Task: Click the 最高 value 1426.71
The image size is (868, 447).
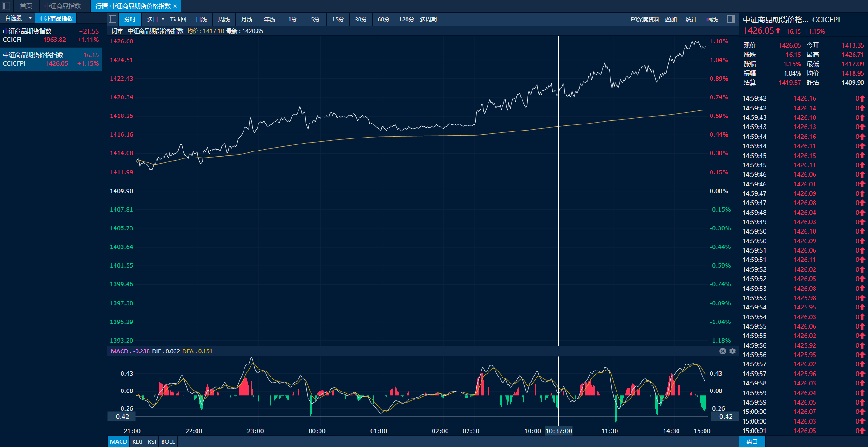Action: click(853, 55)
